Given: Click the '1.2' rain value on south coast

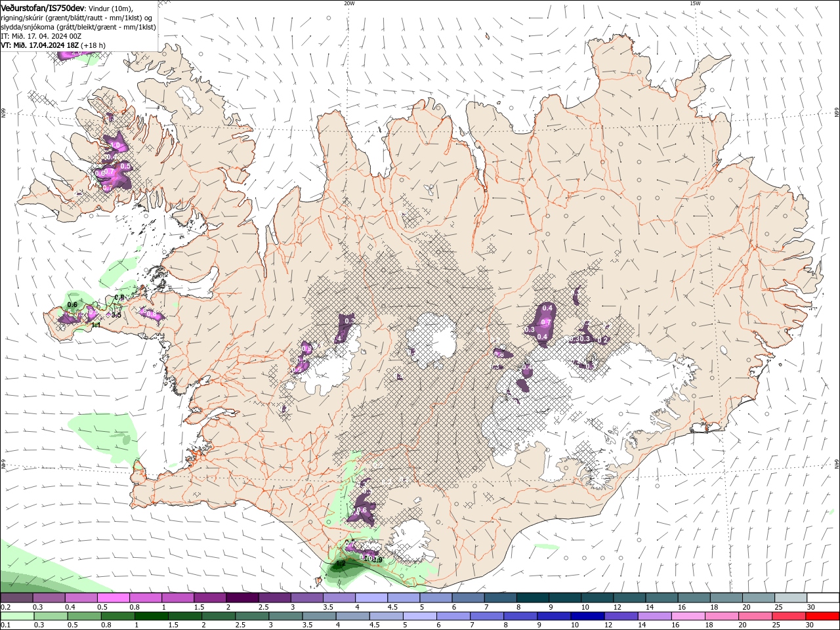Looking at the screenshot, I should (x=340, y=563).
